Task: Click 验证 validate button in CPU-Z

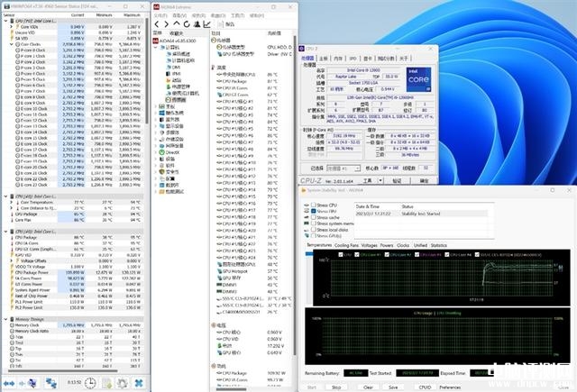Action: 397,181
